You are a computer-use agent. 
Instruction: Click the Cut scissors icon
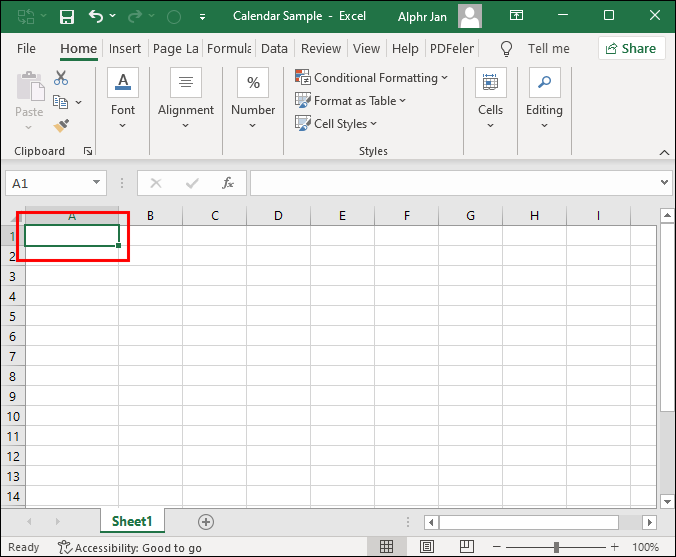61,78
